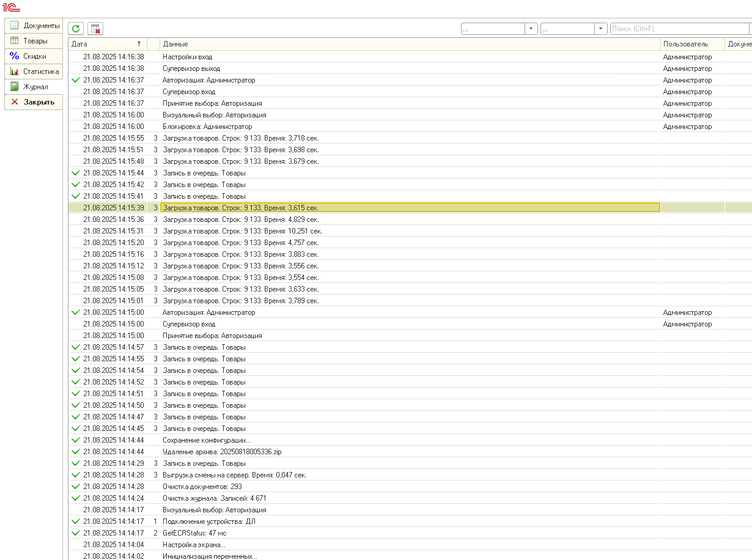Select Очистка журнала. Записей: 4 671 row
Image resolution: width=752 pixels, height=560 pixels.
(x=410, y=498)
